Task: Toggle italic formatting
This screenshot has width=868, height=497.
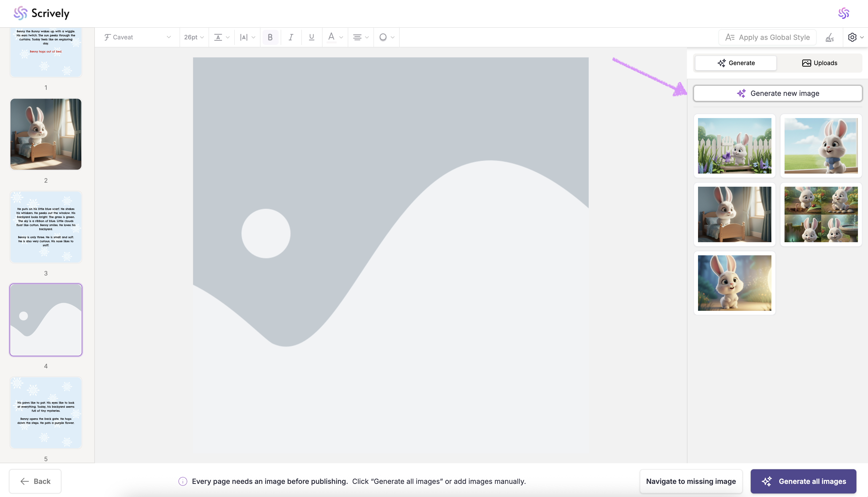Action: pos(291,37)
